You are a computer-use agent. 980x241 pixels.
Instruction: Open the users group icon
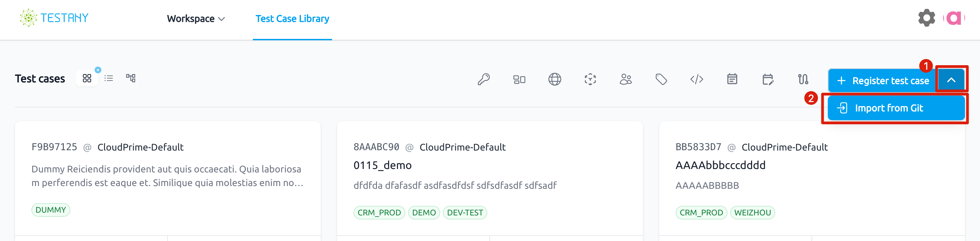pos(626,79)
